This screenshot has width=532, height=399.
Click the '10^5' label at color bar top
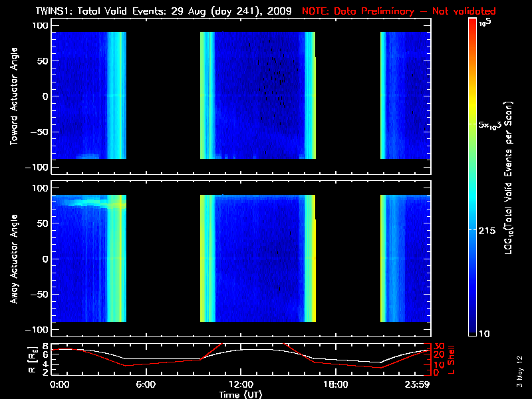(x=485, y=23)
